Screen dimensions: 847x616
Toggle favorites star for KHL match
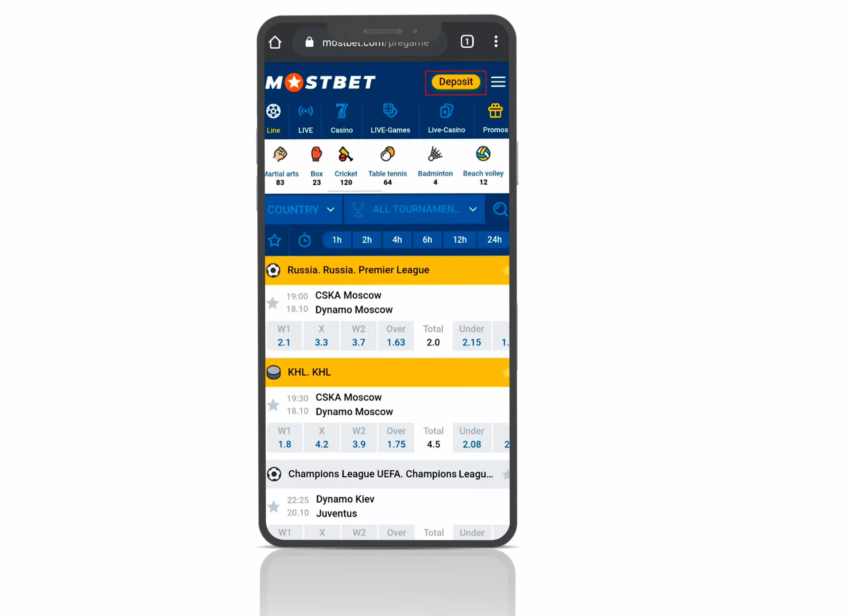click(x=274, y=404)
